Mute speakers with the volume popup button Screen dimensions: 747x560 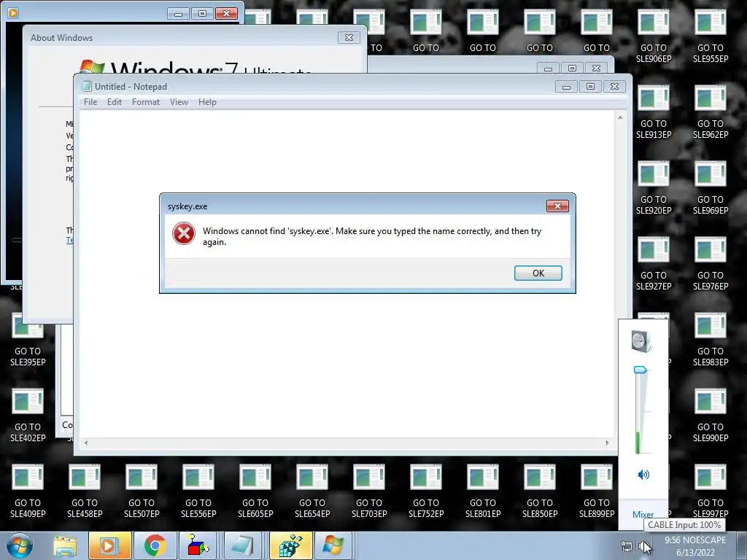643,474
